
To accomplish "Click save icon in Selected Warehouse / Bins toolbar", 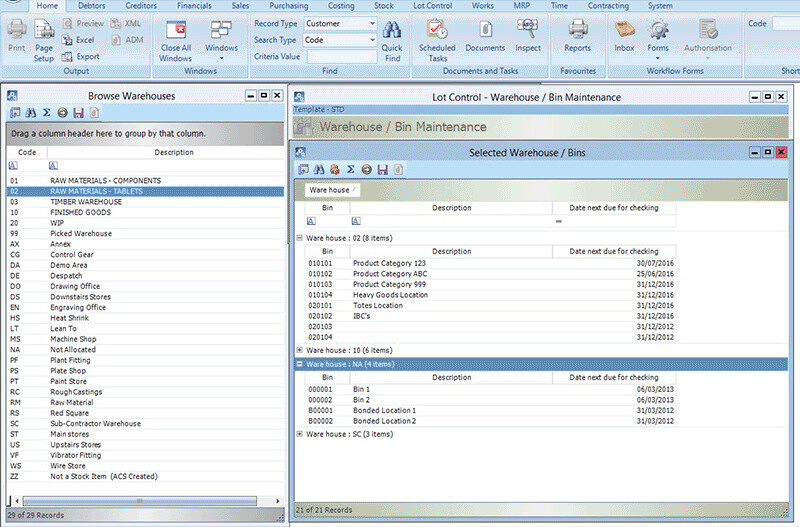I will coord(382,170).
